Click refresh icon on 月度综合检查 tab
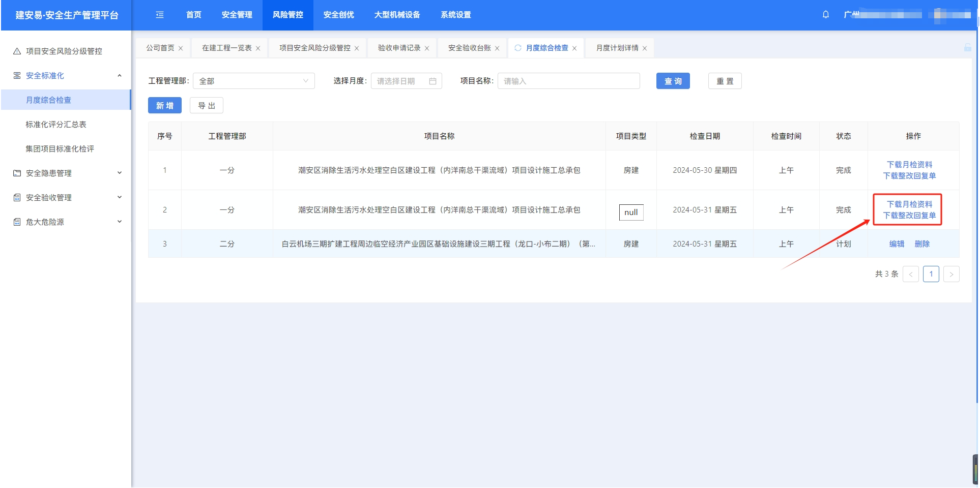 click(x=518, y=48)
